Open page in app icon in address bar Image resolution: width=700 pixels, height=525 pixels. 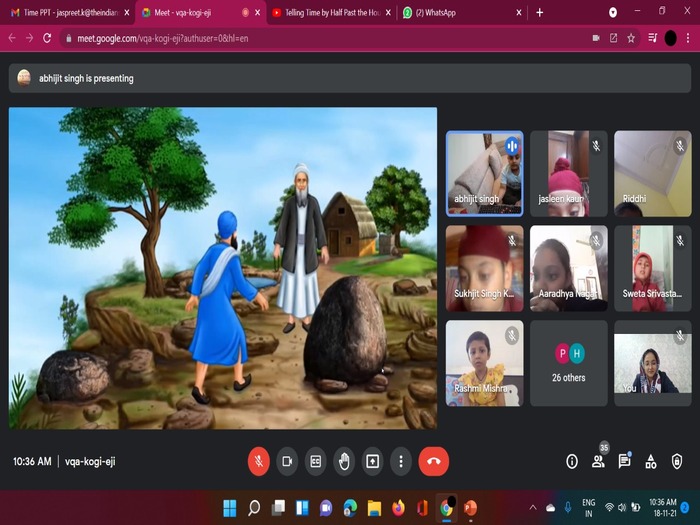point(613,38)
